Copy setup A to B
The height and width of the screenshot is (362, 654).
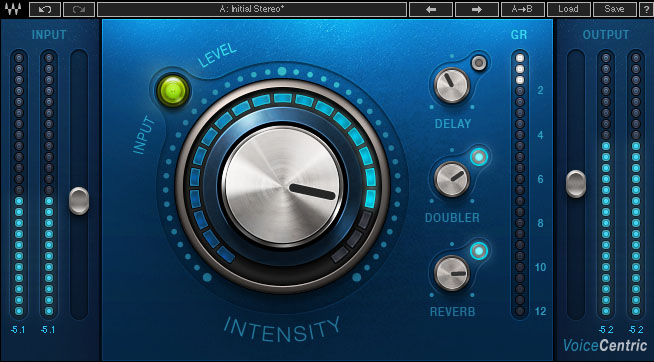(523, 9)
